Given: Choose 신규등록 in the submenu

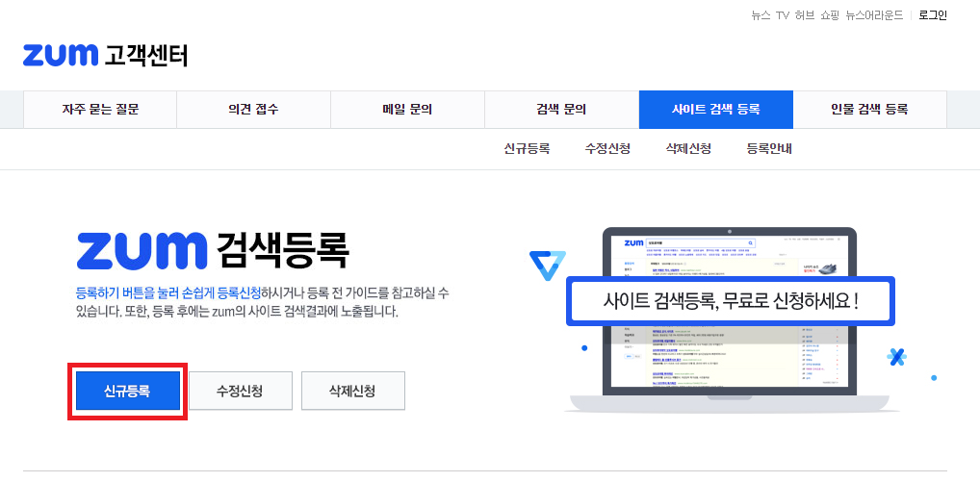Looking at the screenshot, I should [527, 148].
